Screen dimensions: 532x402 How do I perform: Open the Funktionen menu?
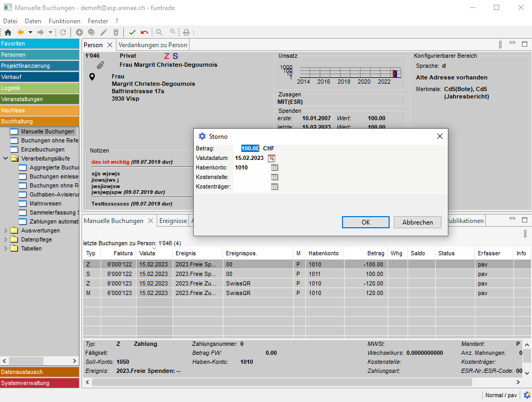click(x=64, y=21)
